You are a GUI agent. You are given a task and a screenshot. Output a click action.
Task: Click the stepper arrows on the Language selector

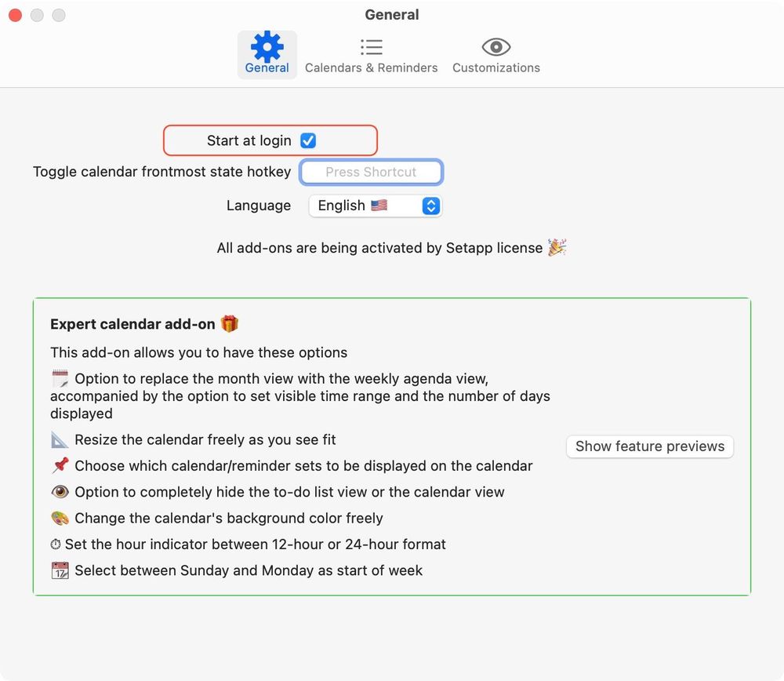(x=430, y=206)
